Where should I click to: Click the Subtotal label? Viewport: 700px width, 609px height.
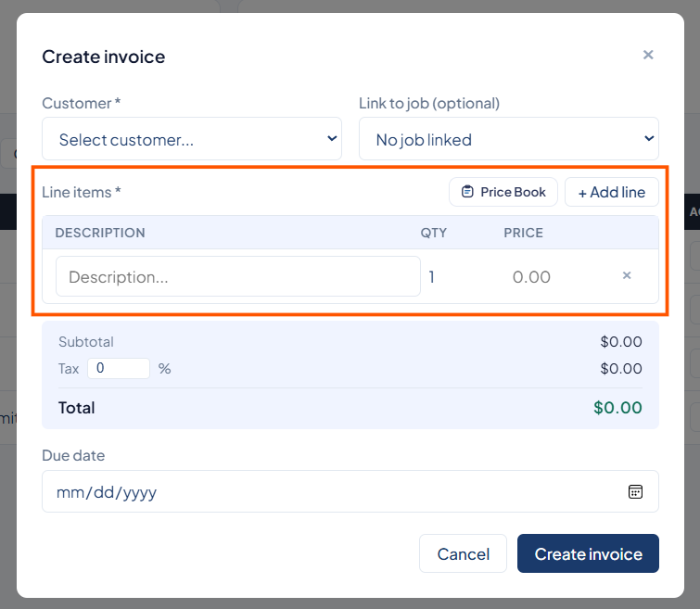click(86, 342)
